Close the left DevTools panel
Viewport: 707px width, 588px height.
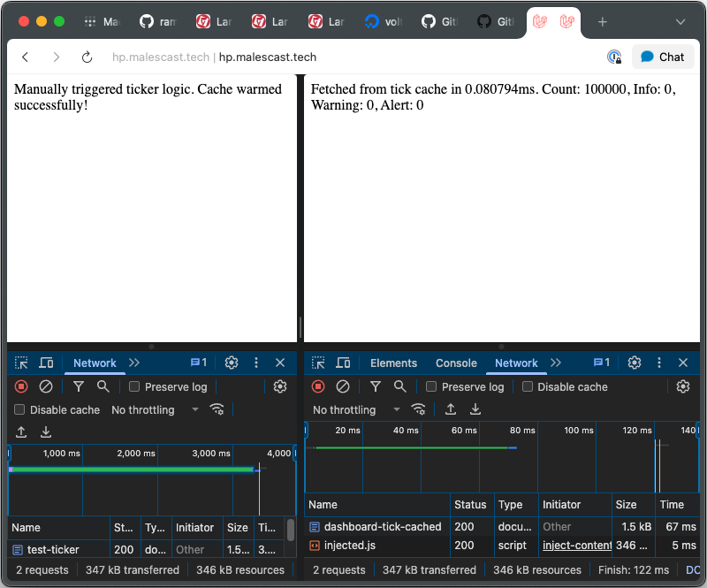[280, 363]
